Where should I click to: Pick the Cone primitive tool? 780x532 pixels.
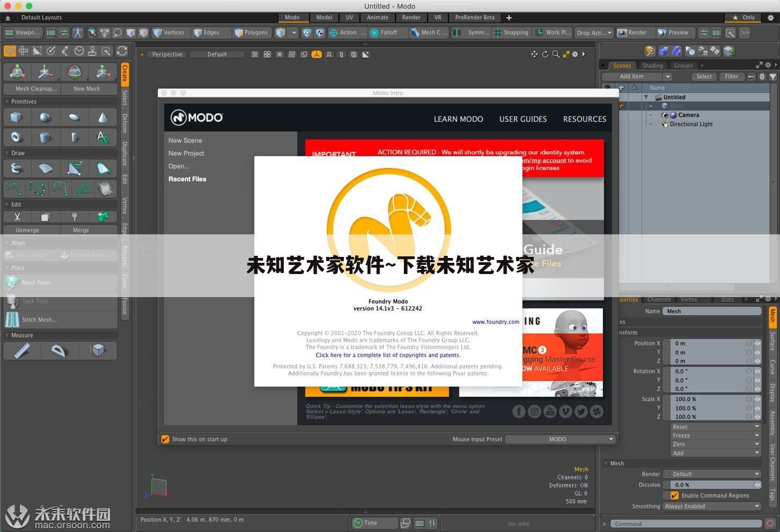[x=102, y=117]
